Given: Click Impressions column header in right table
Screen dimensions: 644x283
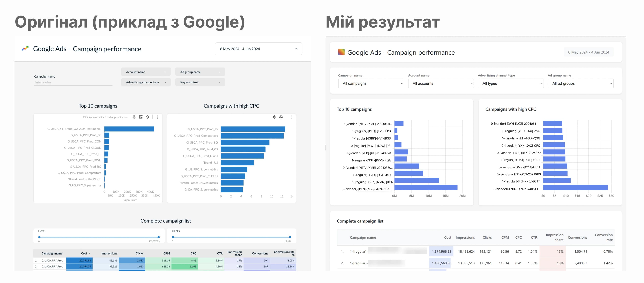Looking at the screenshot, I should tap(465, 238).
